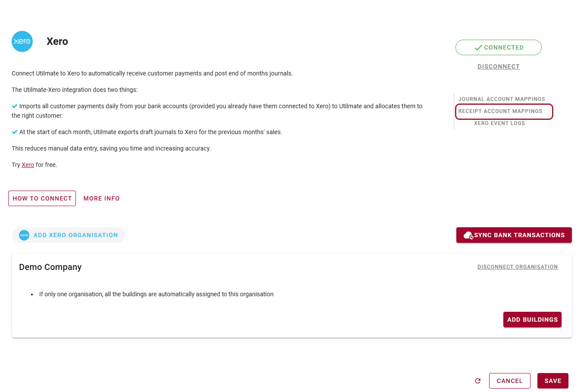Click the large Xero logo icon

tap(22, 41)
